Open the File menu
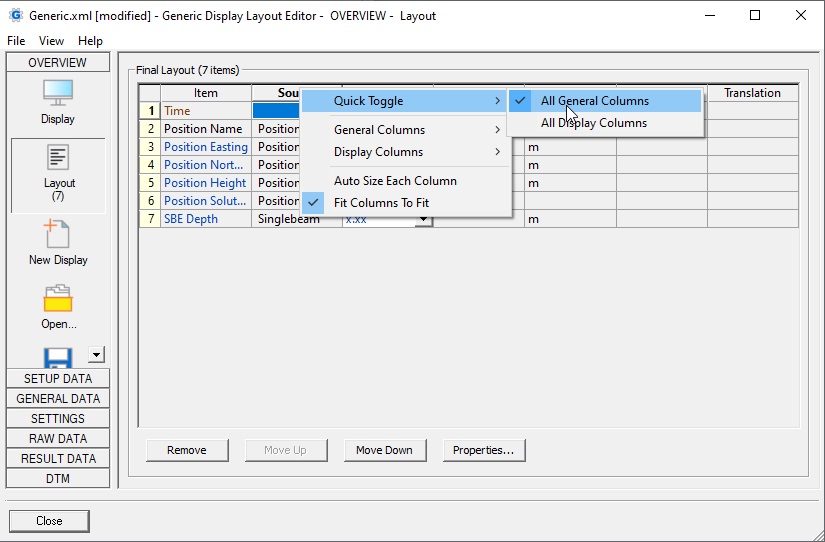 click(16, 41)
